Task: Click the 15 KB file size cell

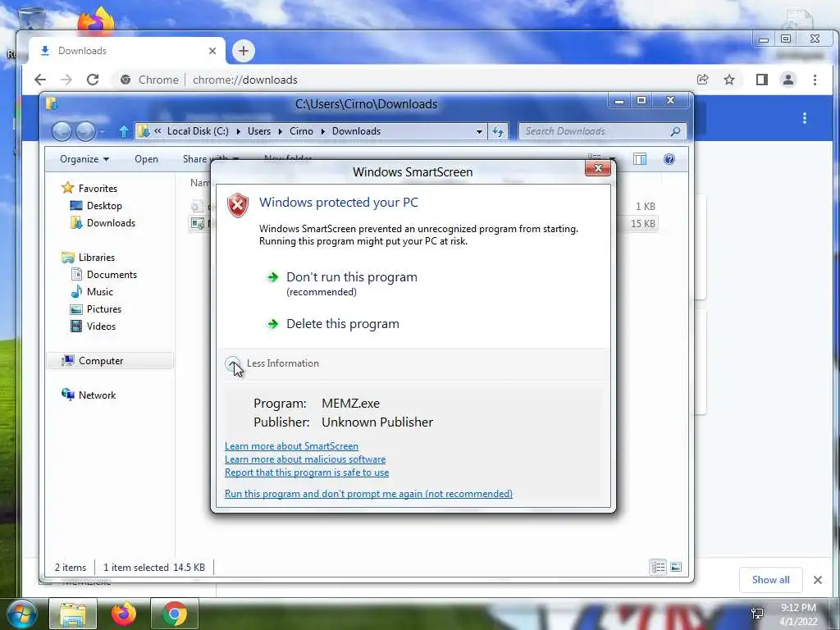Action: [x=642, y=223]
